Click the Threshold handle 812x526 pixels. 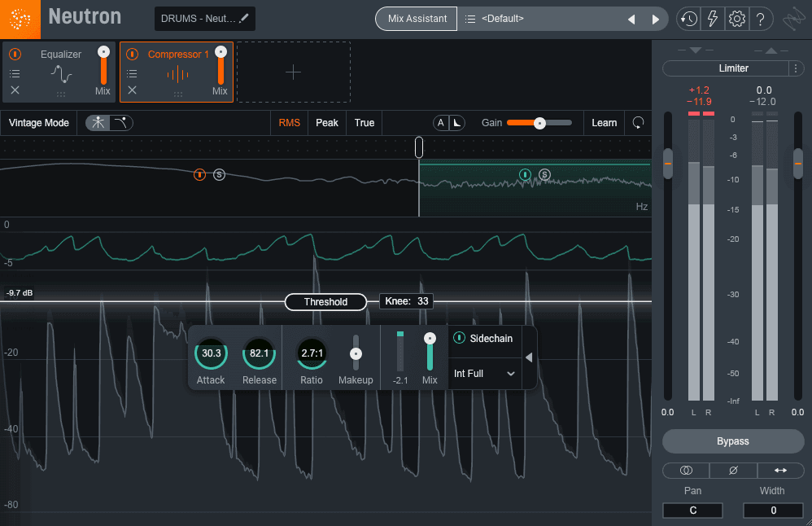coord(325,301)
